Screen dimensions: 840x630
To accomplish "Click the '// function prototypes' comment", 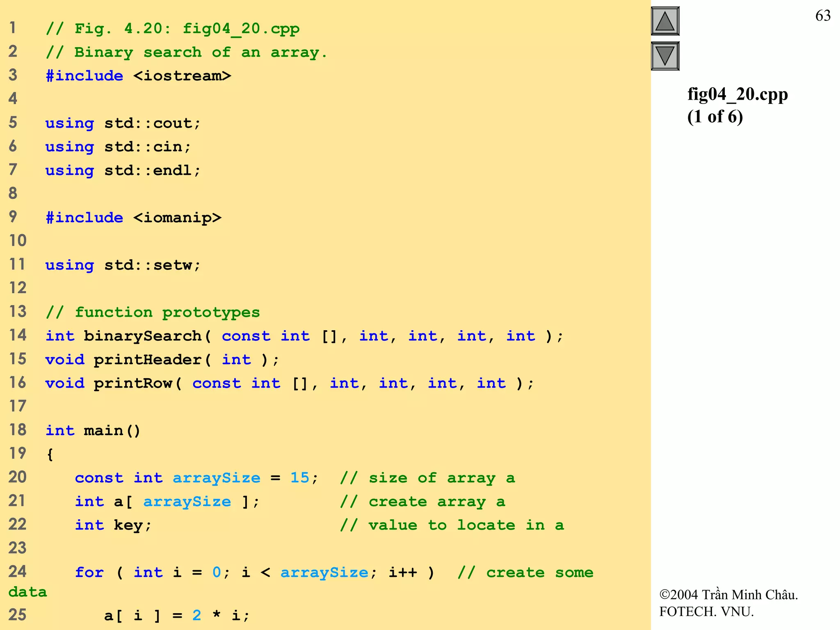I will (x=153, y=313).
